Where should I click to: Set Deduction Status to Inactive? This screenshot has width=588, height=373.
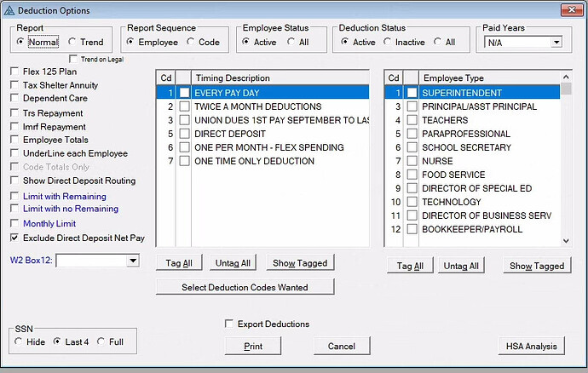(x=389, y=42)
